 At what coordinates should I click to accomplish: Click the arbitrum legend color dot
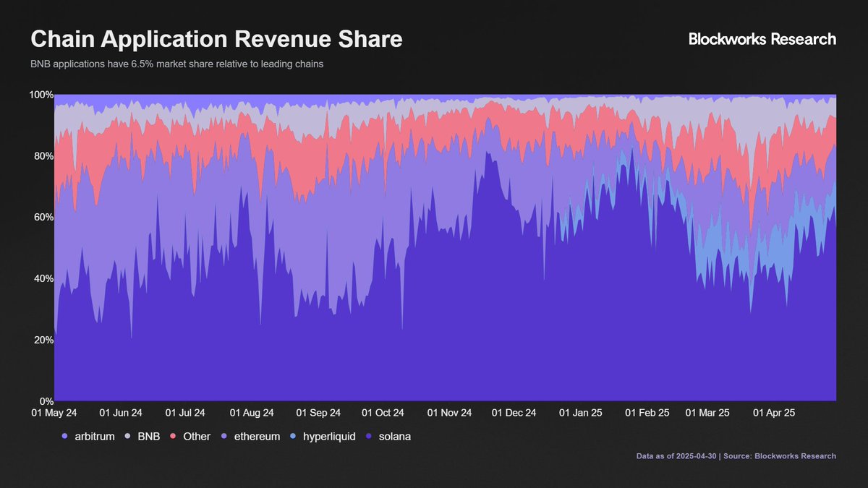[64, 437]
